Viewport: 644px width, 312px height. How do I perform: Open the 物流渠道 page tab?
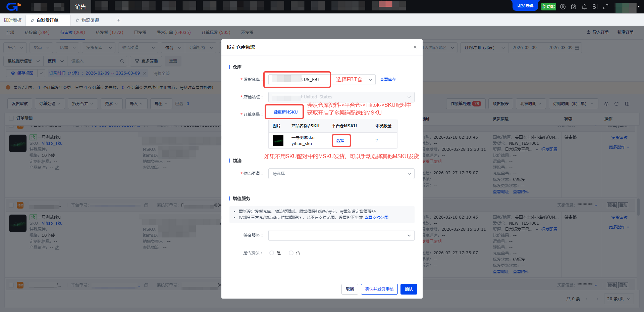[x=90, y=20]
